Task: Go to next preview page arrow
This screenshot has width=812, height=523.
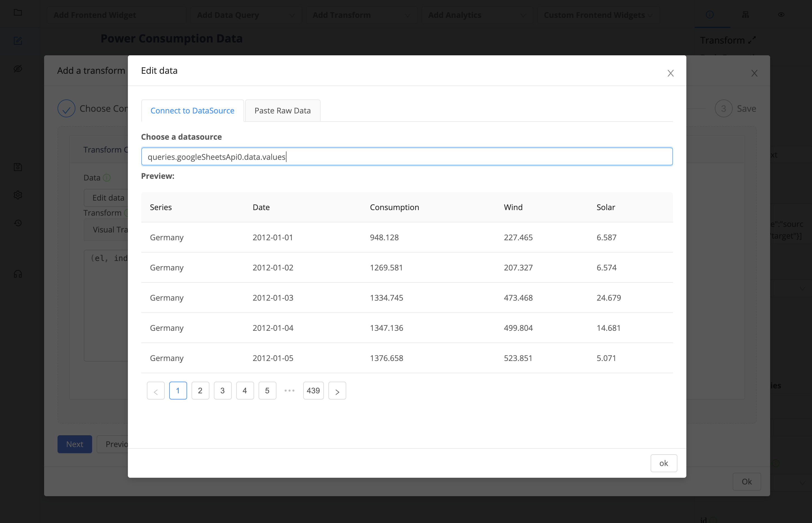Action: [337, 391]
